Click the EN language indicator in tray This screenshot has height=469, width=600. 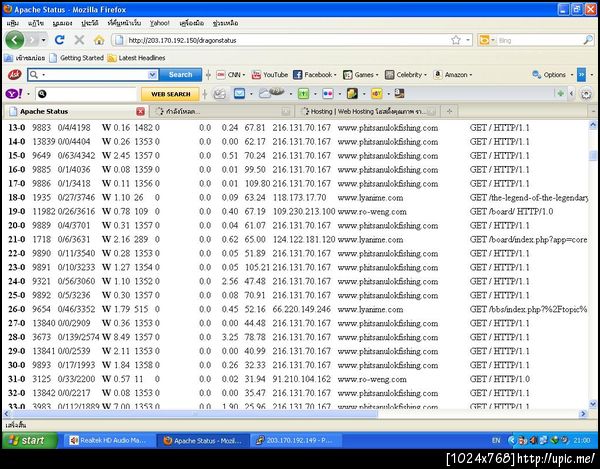click(x=496, y=440)
